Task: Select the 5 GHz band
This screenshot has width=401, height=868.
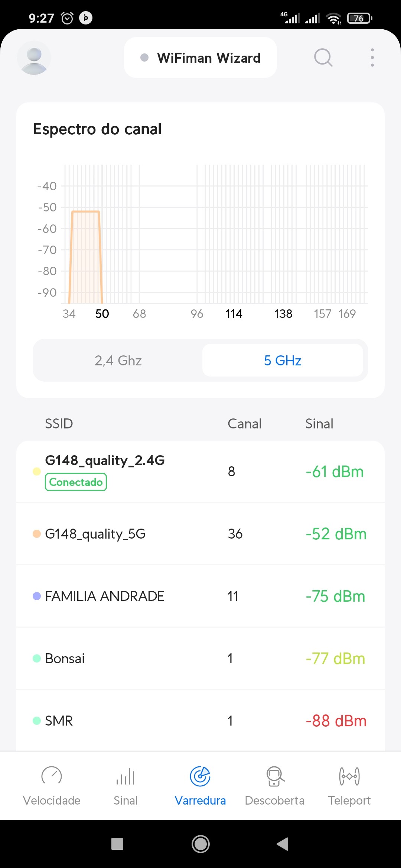Action: [283, 361]
